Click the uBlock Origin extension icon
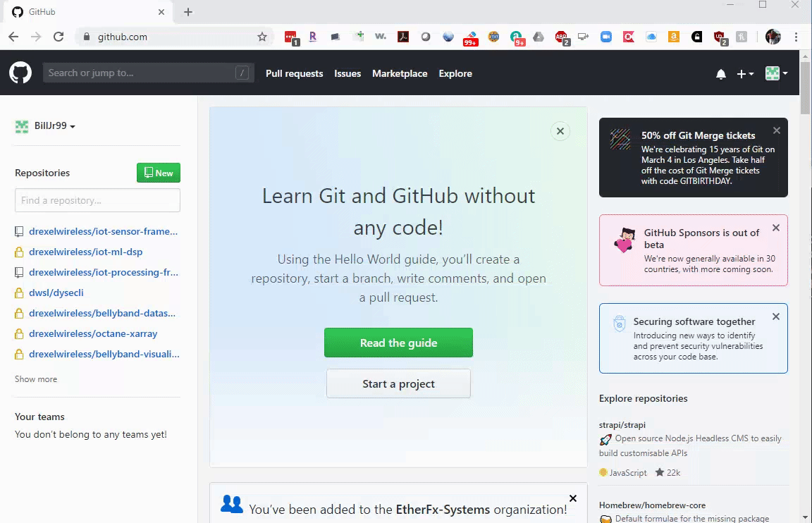Image resolution: width=812 pixels, height=523 pixels. 720,37
